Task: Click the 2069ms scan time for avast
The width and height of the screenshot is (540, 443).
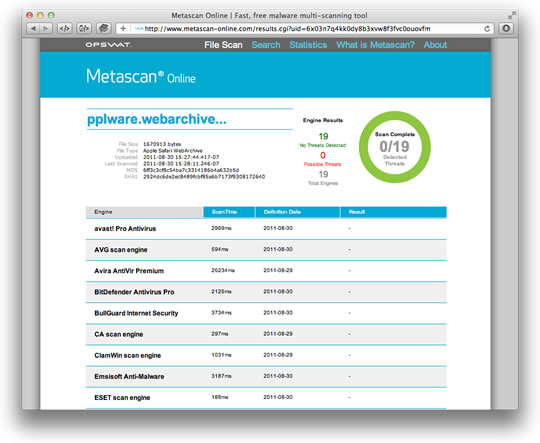Action: click(221, 228)
